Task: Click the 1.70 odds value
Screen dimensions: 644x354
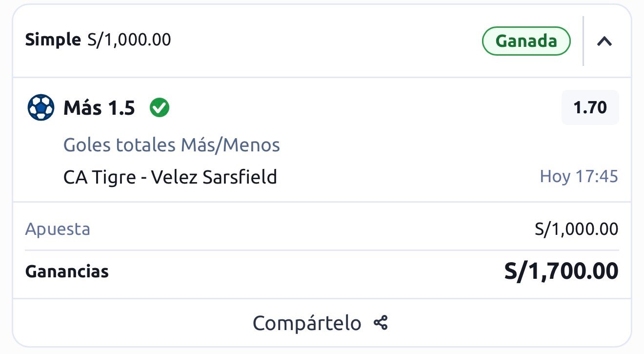Action: point(590,107)
